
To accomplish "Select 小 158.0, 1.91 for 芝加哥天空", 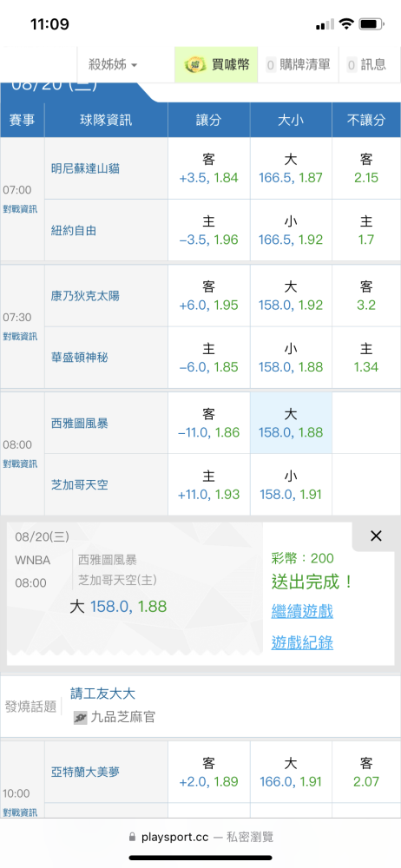I will pyautogui.click(x=291, y=484).
